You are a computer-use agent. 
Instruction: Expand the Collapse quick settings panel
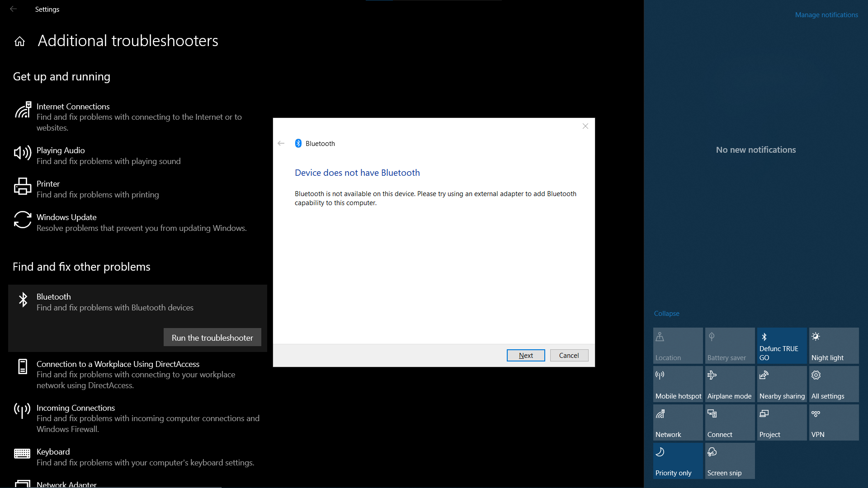(666, 313)
